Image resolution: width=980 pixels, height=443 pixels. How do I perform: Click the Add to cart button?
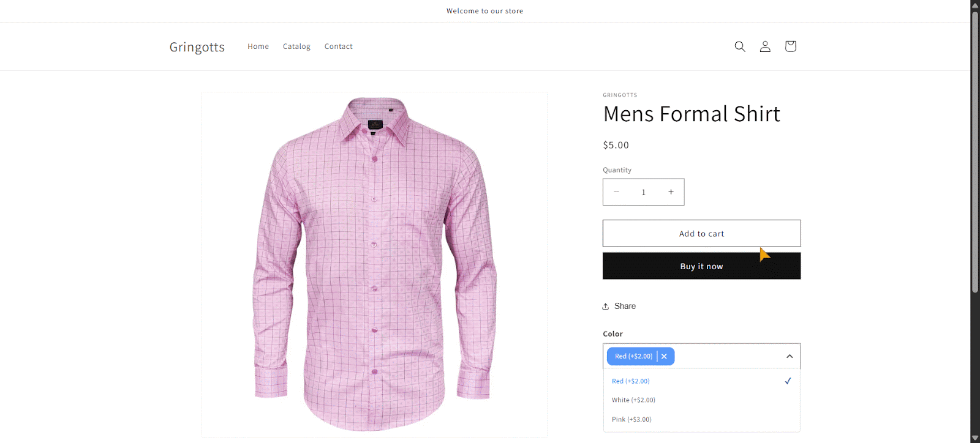tap(701, 234)
